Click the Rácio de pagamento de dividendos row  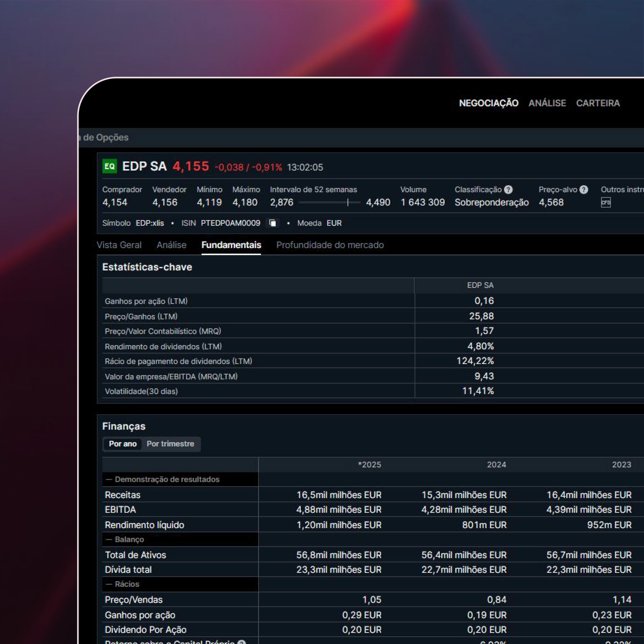pos(373,361)
